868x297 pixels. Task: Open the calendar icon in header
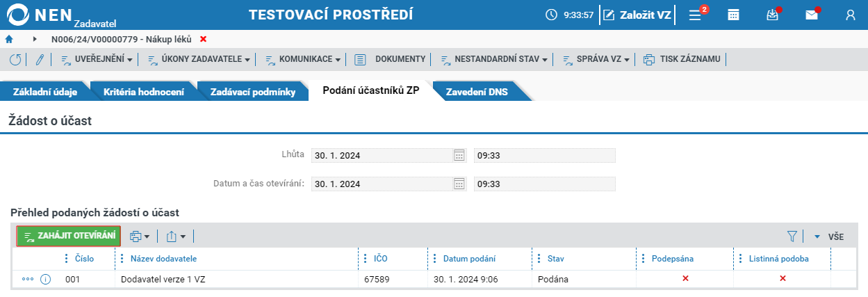click(x=733, y=15)
